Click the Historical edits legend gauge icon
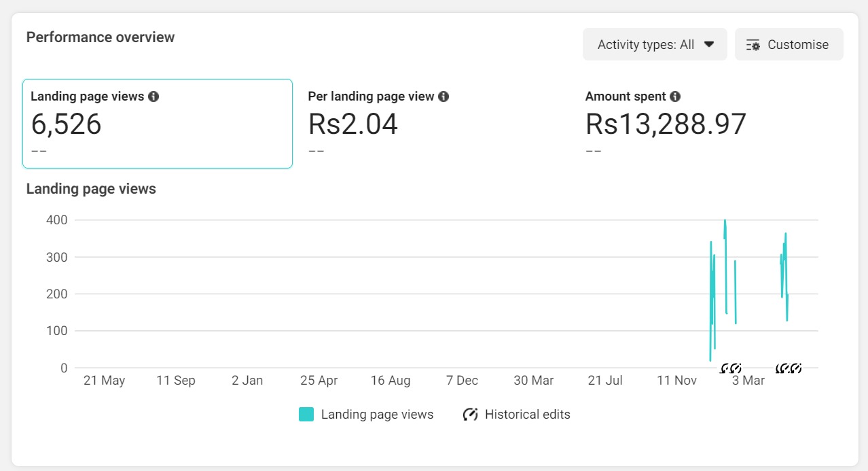 (470, 415)
